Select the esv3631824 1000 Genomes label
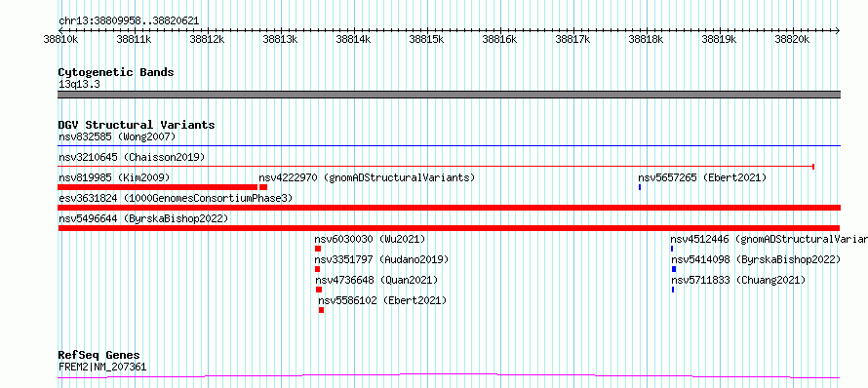 tap(176, 198)
